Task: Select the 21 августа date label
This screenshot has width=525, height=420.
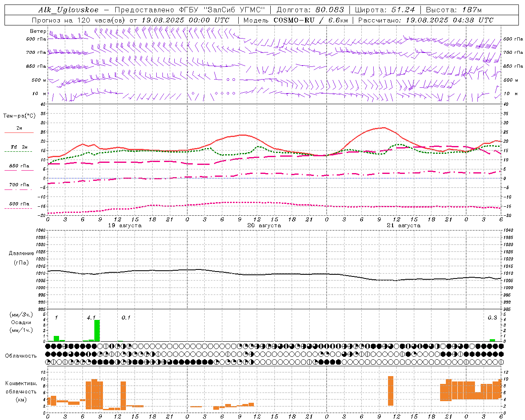Action: [x=404, y=225]
